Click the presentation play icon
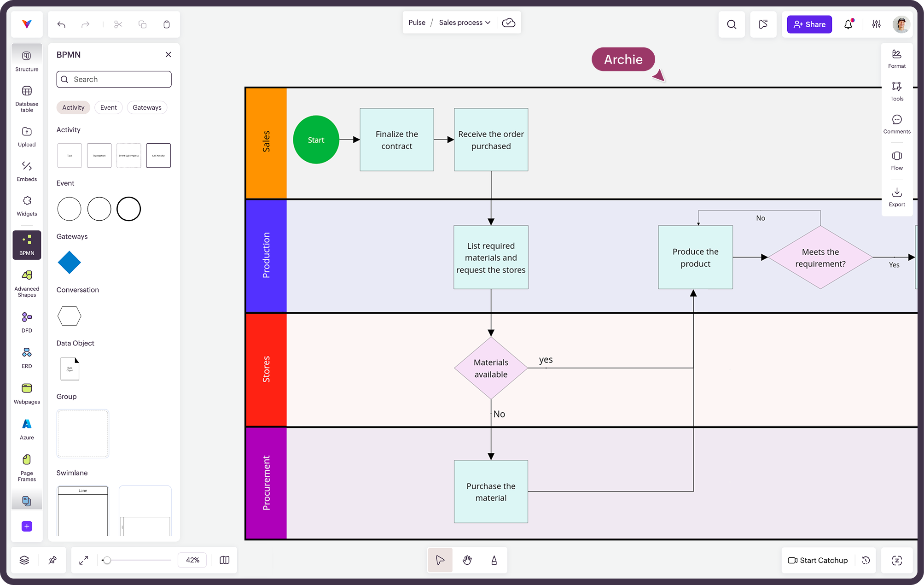924x585 pixels. pyautogui.click(x=763, y=24)
